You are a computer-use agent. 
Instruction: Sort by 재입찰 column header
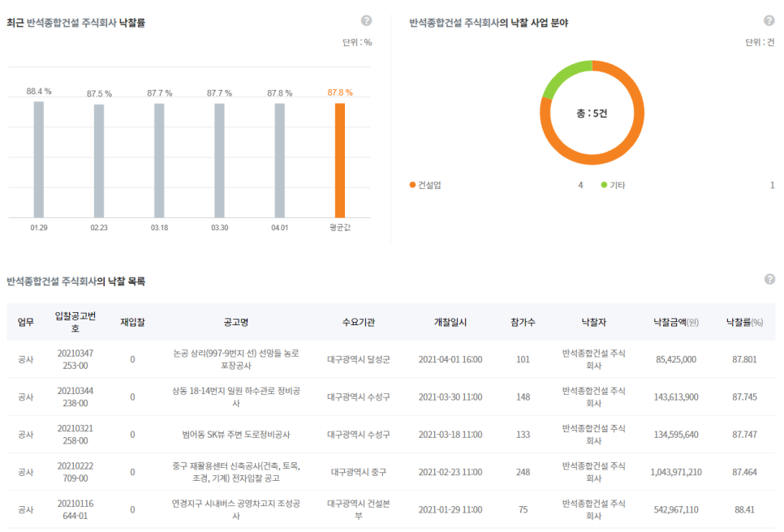tap(132, 322)
